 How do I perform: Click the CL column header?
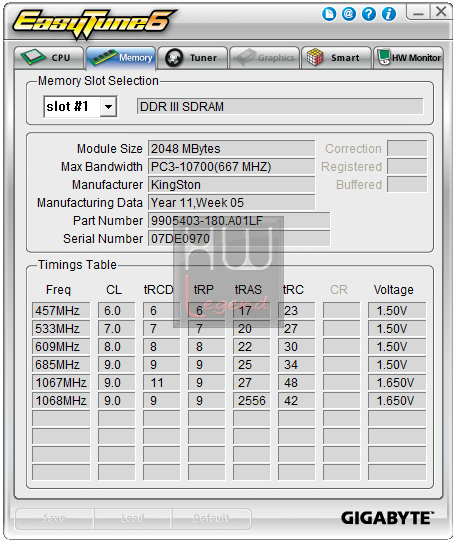(x=114, y=290)
